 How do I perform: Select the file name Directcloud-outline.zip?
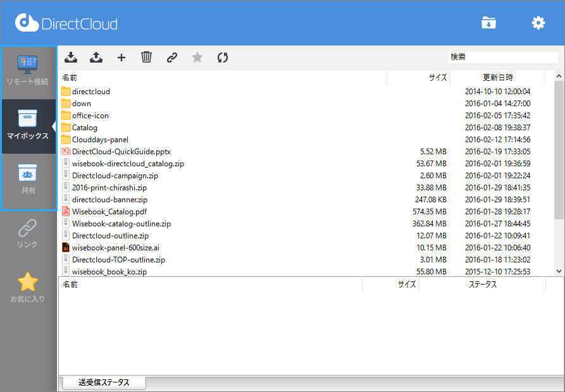coord(110,236)
